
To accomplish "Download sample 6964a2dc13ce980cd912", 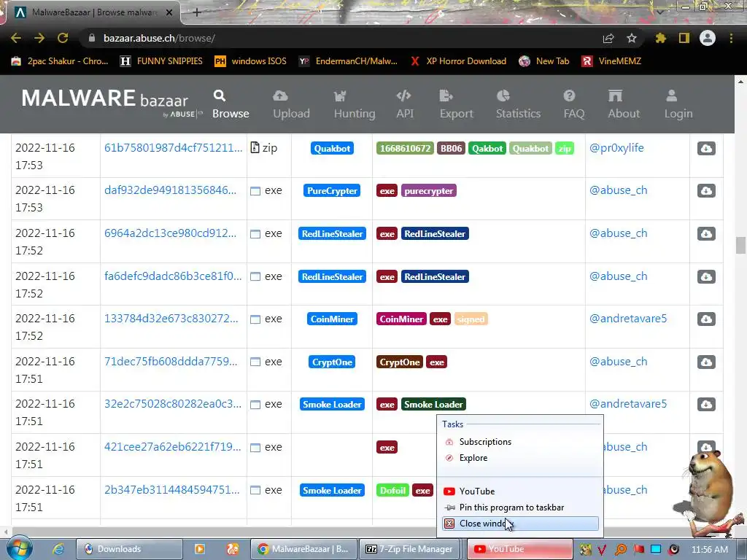I will coord(706,234).
